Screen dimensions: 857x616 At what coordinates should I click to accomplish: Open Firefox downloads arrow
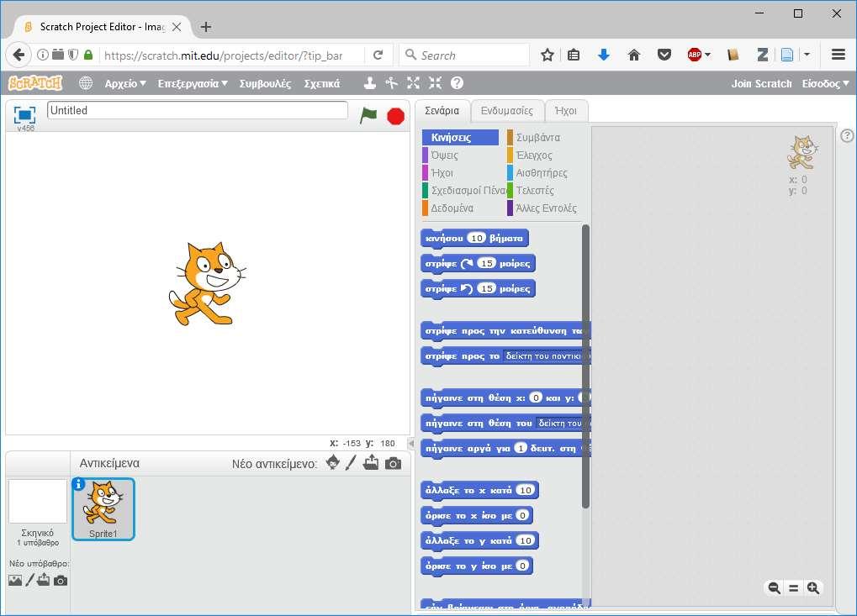click(x=603, y=55)
